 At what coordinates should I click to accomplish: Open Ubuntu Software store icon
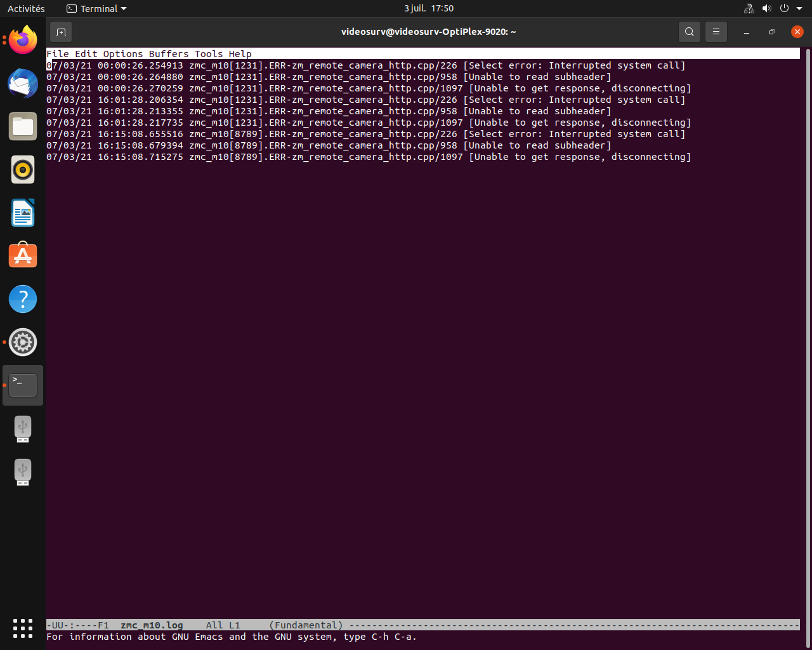click(x=23, y=256)
